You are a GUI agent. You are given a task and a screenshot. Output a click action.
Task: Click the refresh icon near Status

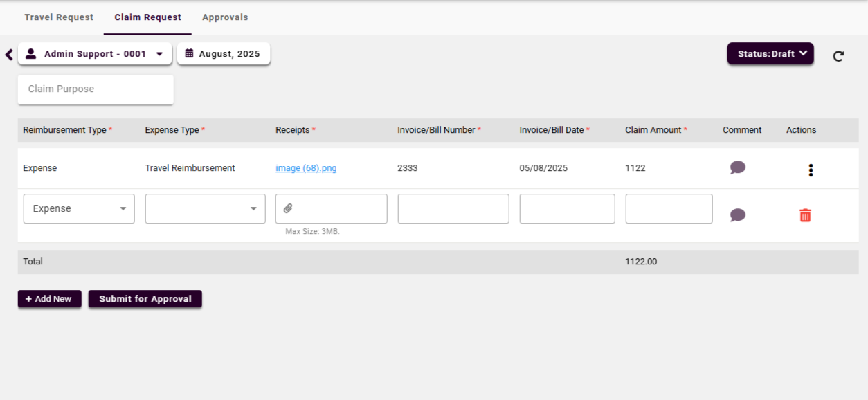(x=838, y=56)
